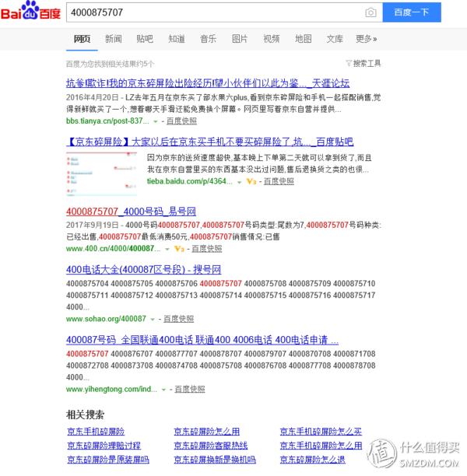Switch to the 新闻 tab
Image resolution: width=467 pixels, height=476 pixels.
(114, 39)
